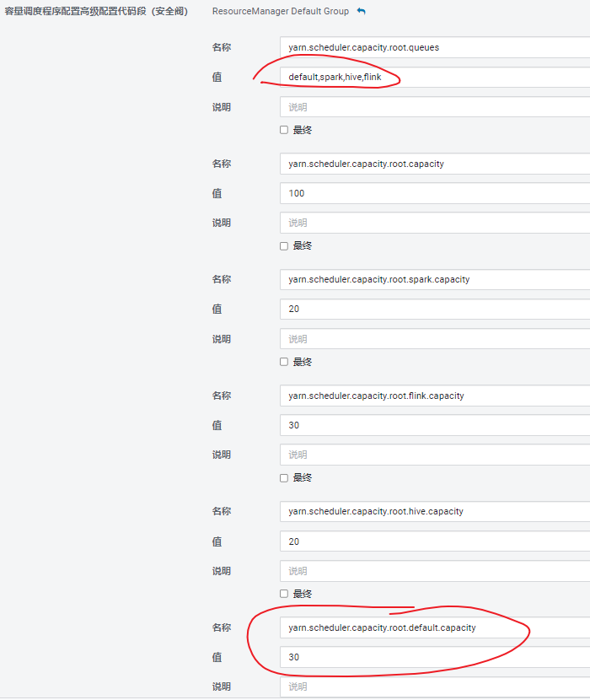
Task: Click value field showing 100
Action: tap(435, 193)
